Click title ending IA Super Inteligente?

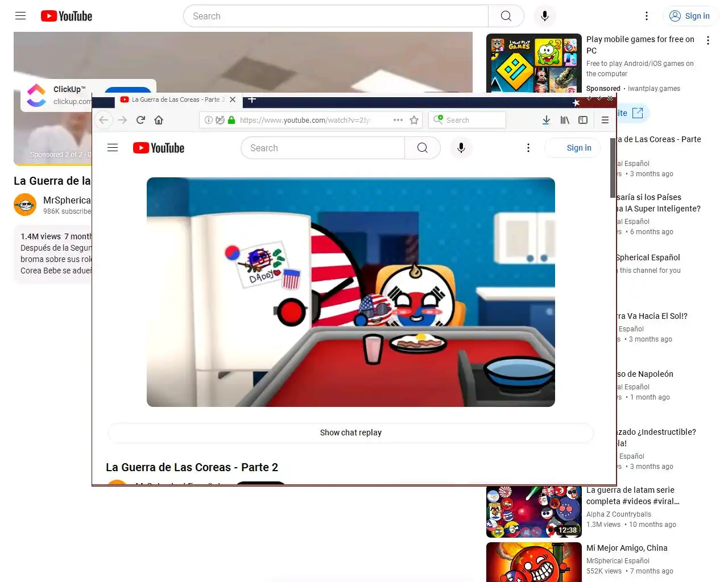659,203
